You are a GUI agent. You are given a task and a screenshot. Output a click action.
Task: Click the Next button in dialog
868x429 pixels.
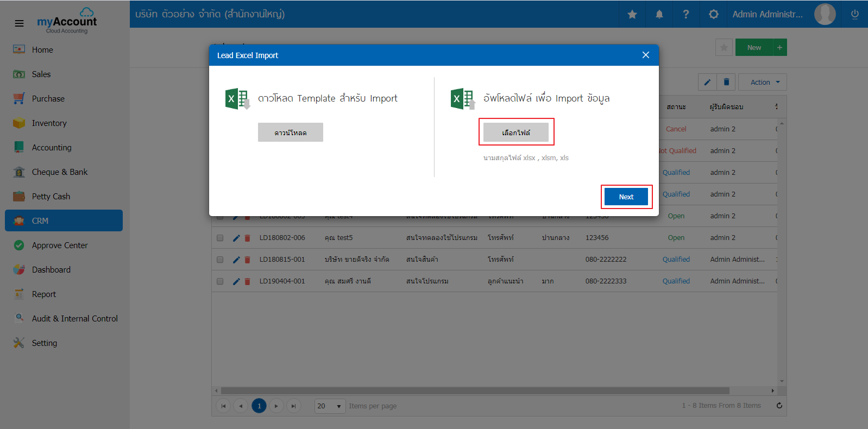click(x=626, y=197)
